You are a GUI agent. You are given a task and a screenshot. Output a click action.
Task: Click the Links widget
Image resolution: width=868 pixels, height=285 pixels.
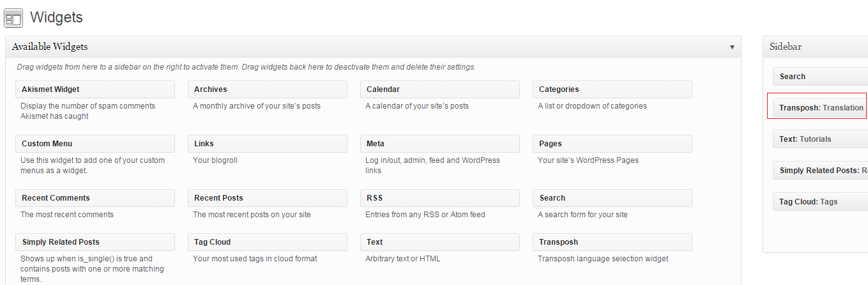click(x=268, y=144)
